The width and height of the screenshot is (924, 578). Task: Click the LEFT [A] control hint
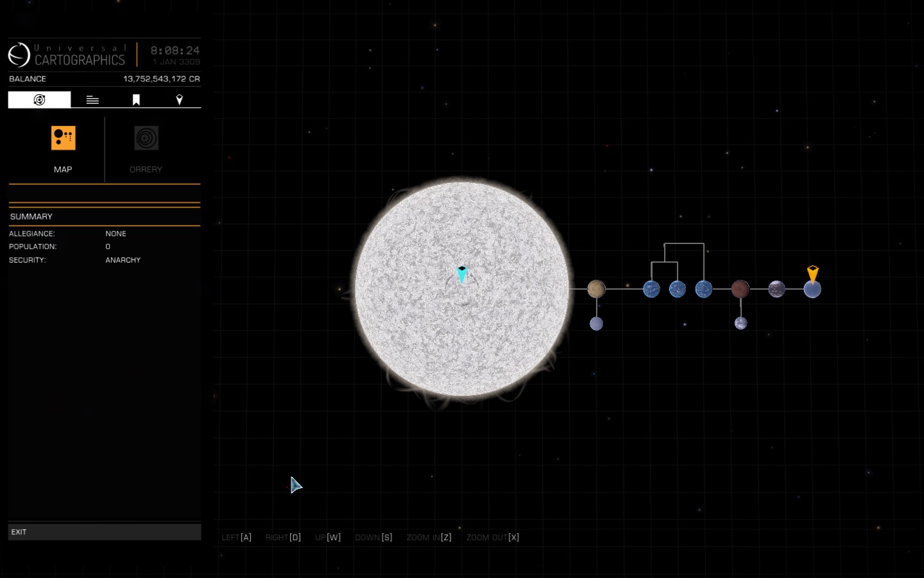237,538
